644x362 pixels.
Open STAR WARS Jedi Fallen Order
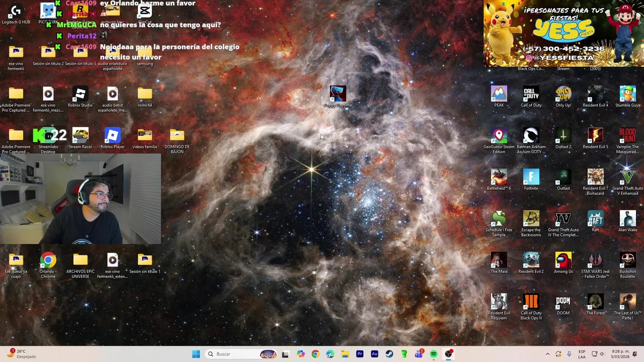point(595,266)
